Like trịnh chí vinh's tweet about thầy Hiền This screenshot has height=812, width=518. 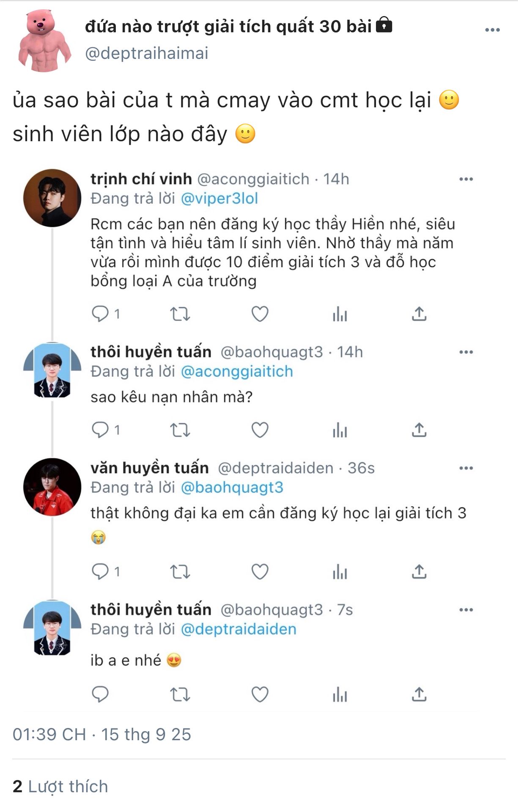260,314
